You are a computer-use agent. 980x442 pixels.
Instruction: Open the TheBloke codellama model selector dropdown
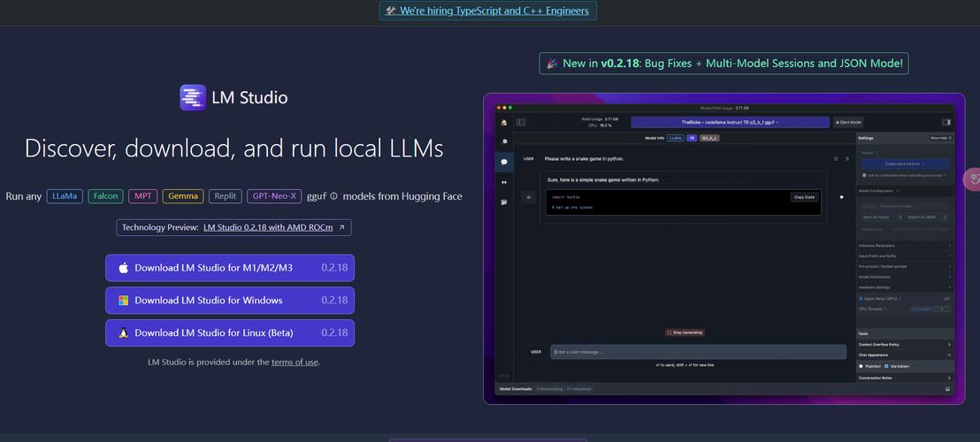[730, 122]
